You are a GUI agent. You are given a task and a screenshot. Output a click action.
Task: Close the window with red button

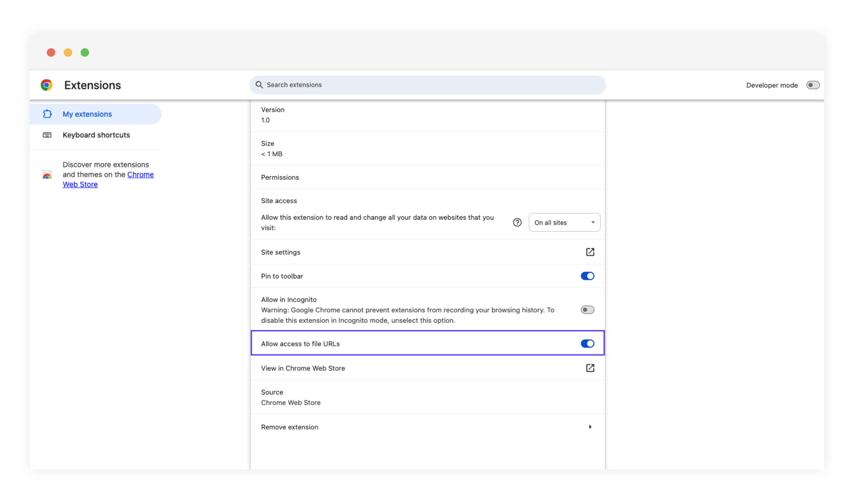[x=51, y=52]
